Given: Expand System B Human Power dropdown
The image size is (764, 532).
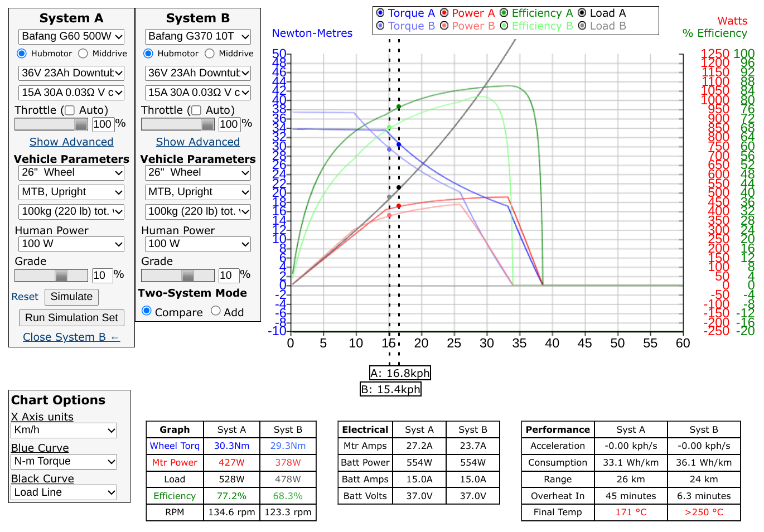Looking at the screenshot, I should (198, 244).
